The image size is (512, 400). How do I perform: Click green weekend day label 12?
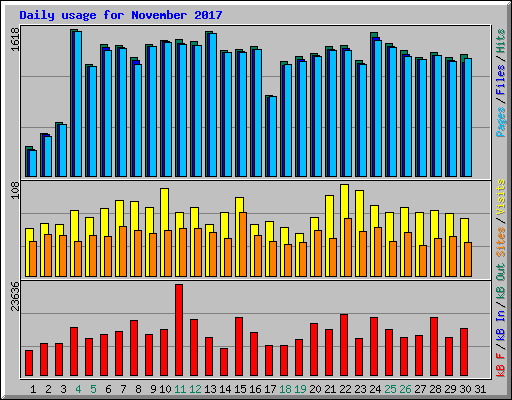pos(195,389)
